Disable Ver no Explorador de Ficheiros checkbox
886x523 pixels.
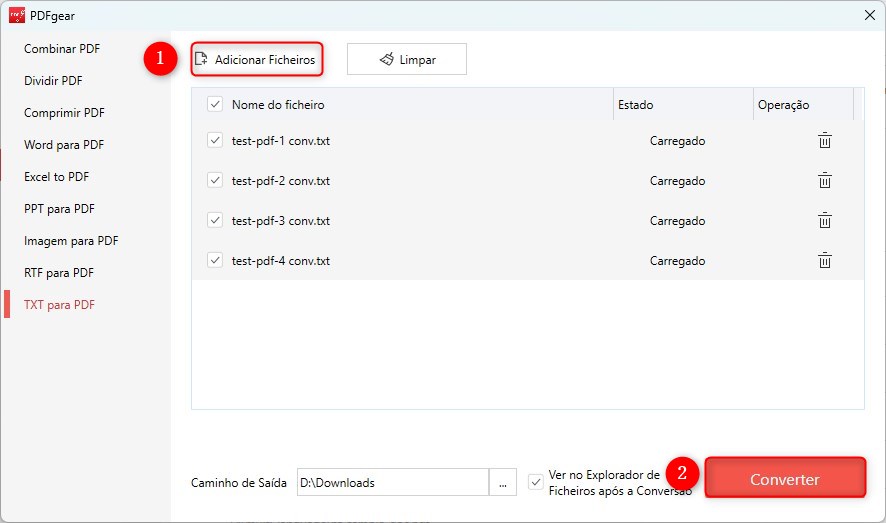[x=536, y=482]
